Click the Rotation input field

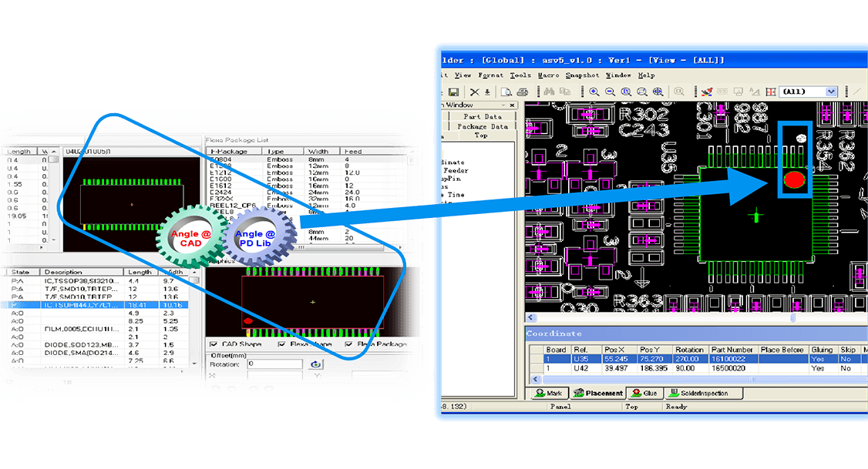(x=274, y=364)
